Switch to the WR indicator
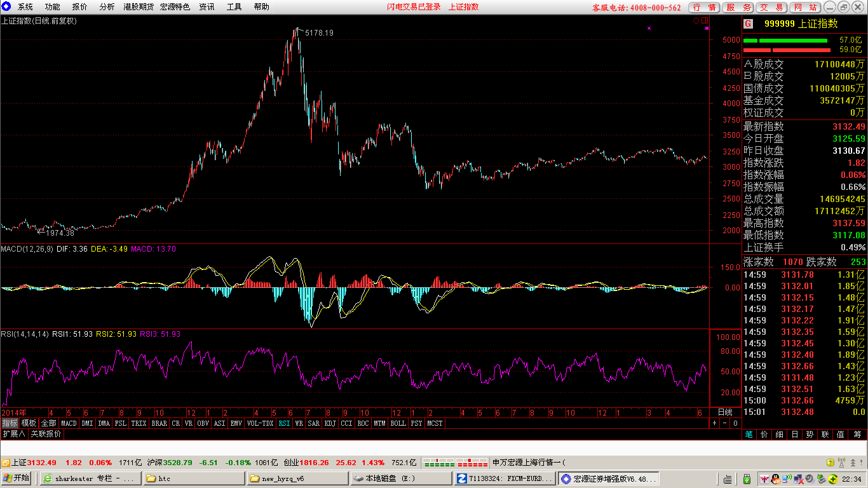This screenshot has height=488, width=868. tap(299, 423)
